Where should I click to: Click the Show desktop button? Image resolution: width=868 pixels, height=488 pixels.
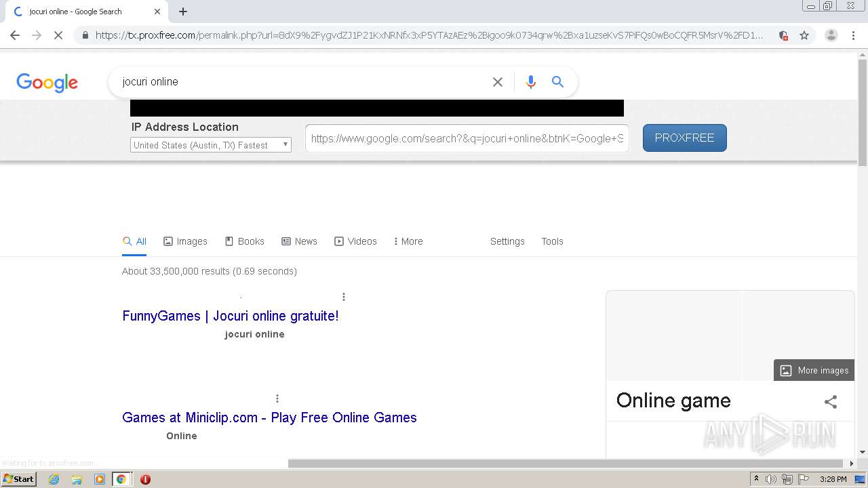(860, 479)
